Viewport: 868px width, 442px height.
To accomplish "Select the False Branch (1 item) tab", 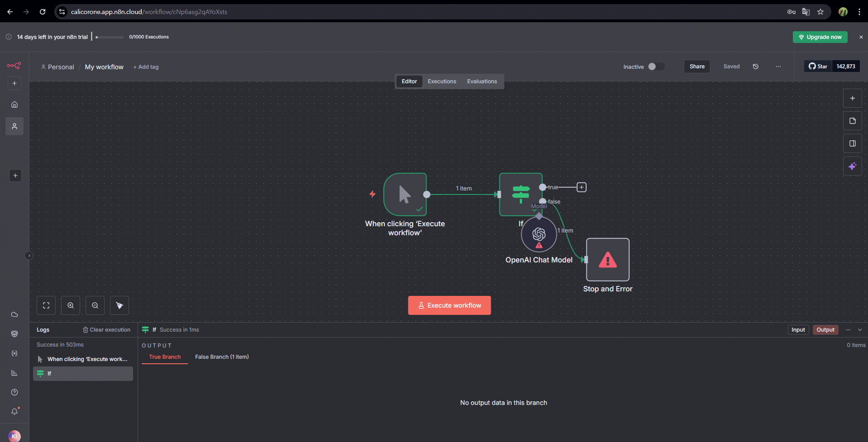I will point(222,357).
